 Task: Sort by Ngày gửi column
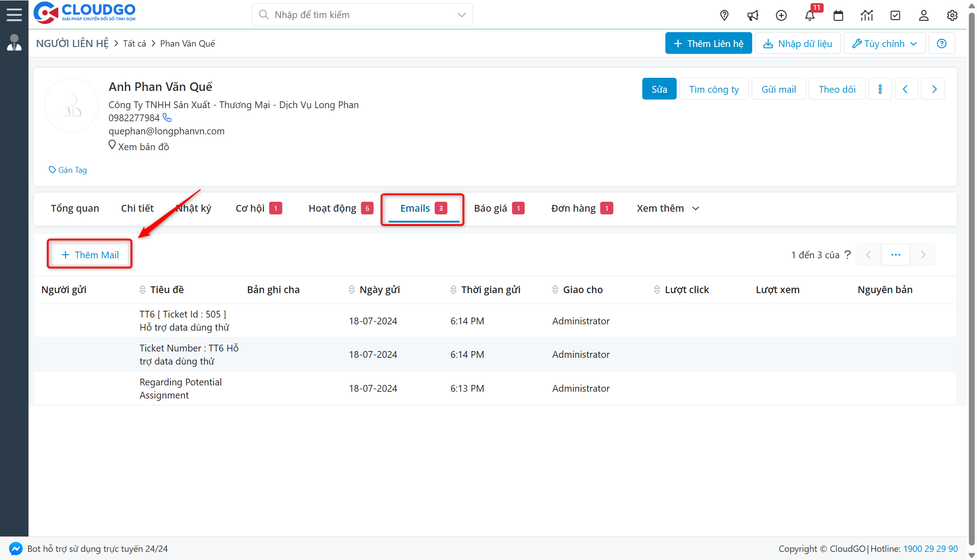(351, 289)
